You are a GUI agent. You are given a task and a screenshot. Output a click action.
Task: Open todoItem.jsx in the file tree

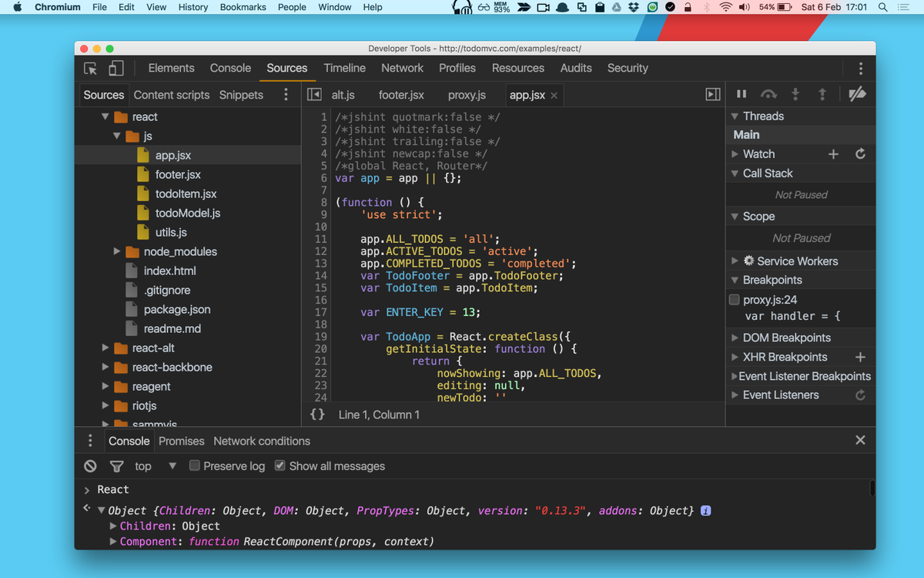[186, 193]
